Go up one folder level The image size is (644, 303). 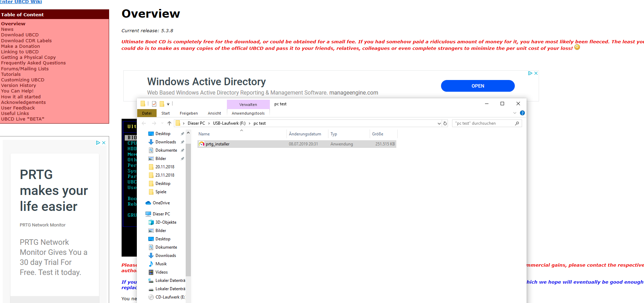[169, 123]
